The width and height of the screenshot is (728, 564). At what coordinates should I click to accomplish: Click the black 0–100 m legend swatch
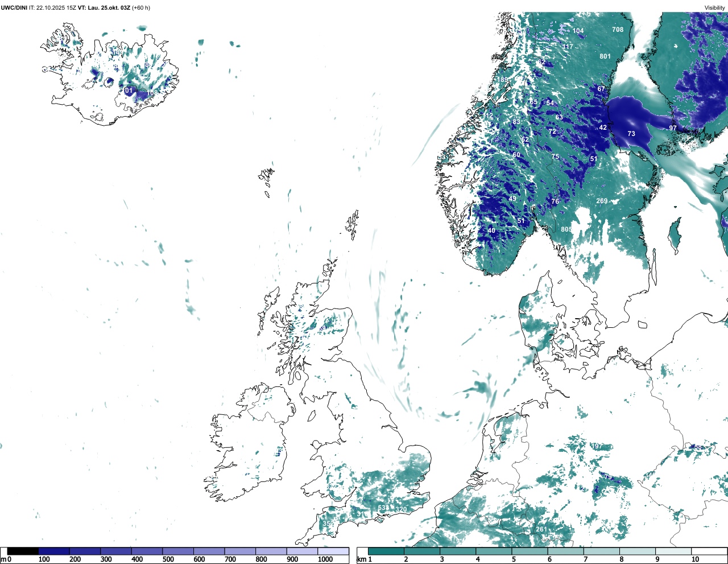point(23,551)
